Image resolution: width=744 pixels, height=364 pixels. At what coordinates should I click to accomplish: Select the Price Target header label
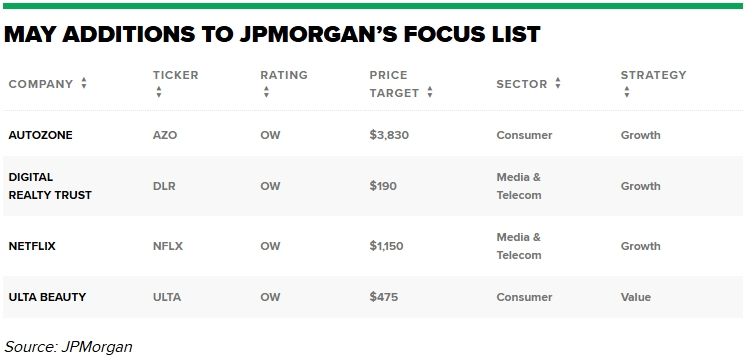click(394, 84)
